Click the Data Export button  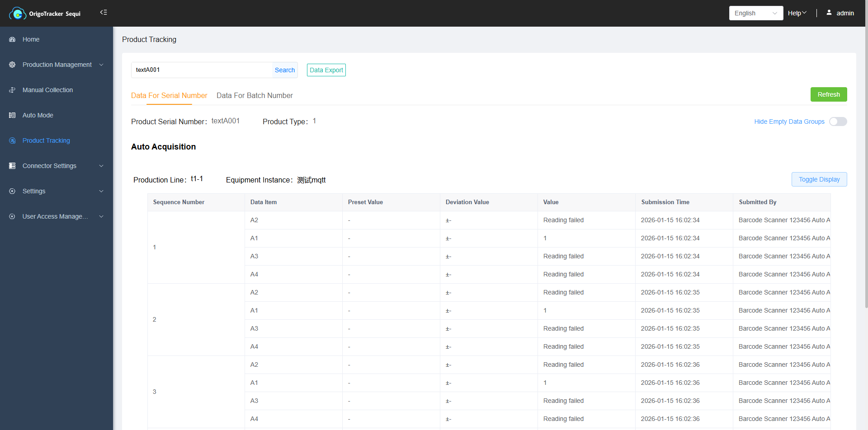point(326,70)
